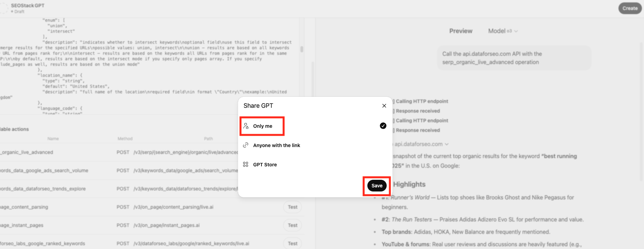This screenshot has height=249, width=644.
Task: Click the YouTube & forums bullet line
Action: pyautogui.click(x=482, y=244)
